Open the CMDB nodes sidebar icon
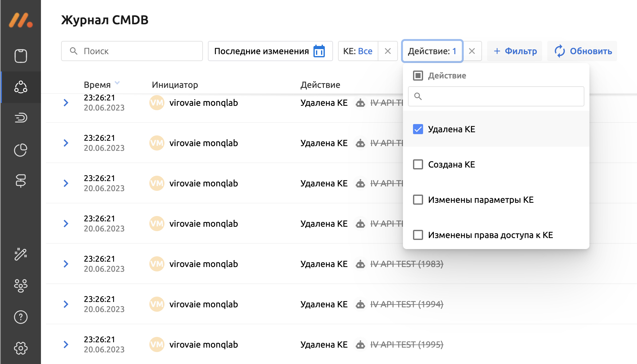The height and width of the screenshot is (364, 637). click(21, 87)
